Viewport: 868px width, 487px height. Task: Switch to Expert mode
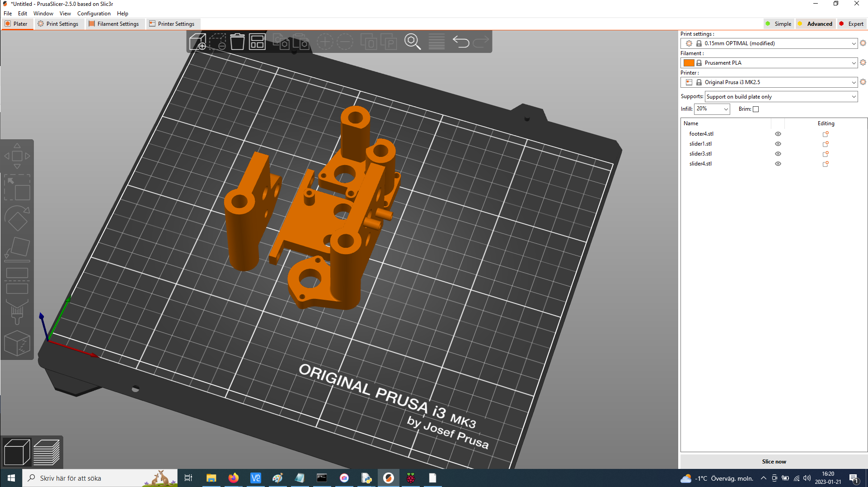coord(851,24)
